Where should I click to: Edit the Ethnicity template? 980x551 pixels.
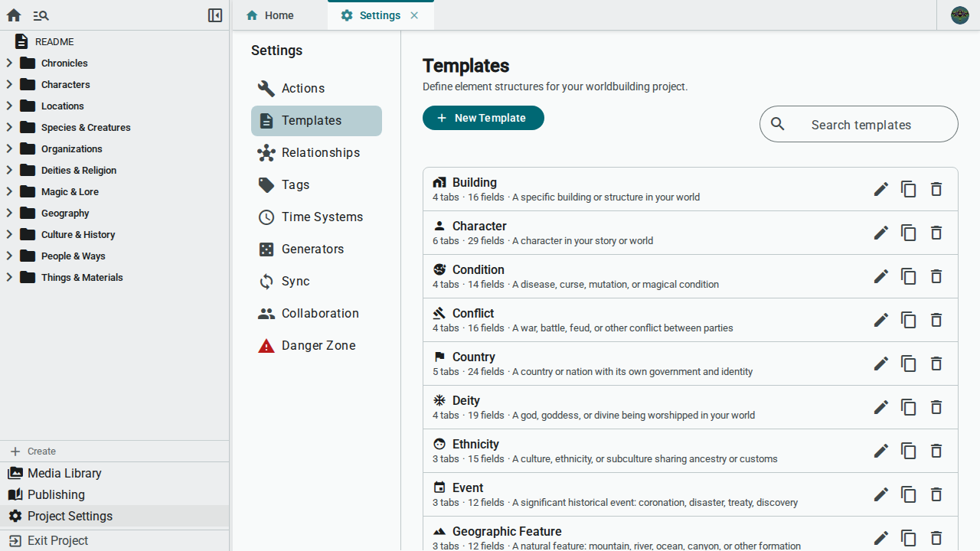(x=881, y=451)
